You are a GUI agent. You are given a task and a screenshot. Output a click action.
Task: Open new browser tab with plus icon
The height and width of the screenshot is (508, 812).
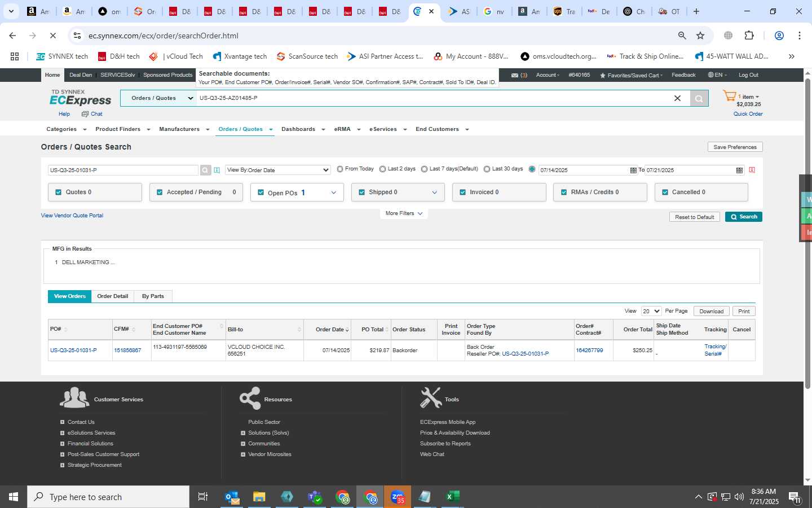pos(696,11)
